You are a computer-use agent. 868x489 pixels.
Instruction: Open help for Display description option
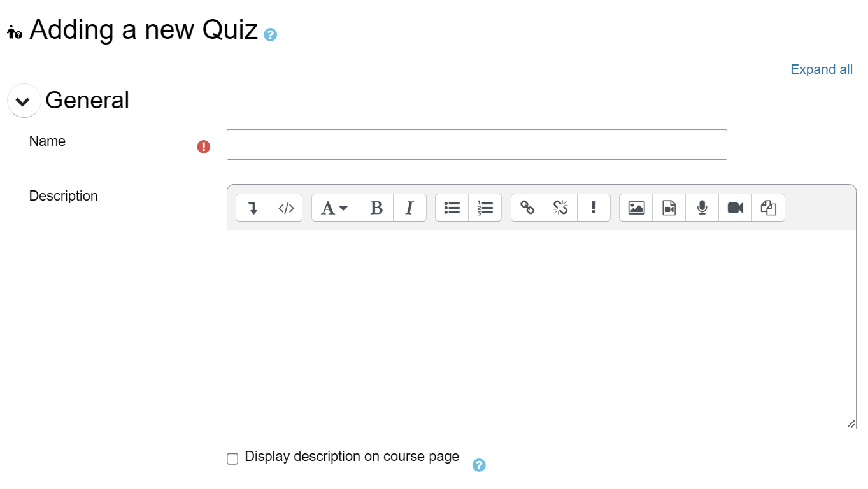pos(479,465)
